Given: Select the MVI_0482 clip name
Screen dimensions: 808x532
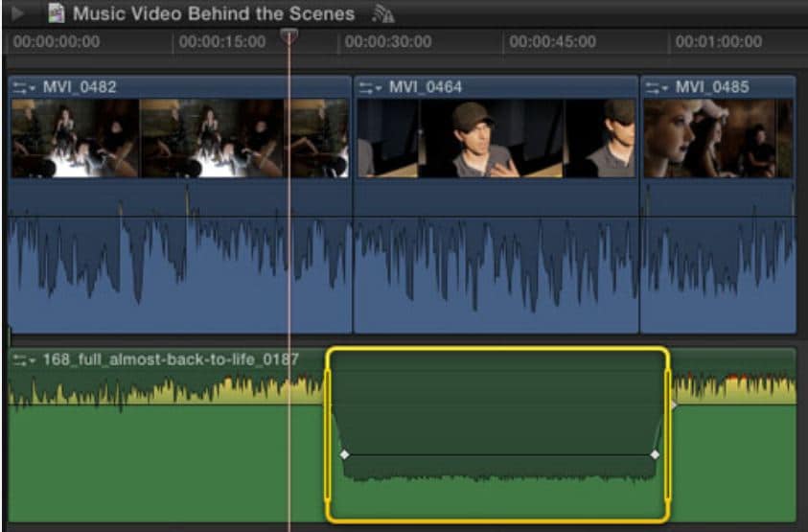Looking at the screenshot, I should [x=80, y=87].
